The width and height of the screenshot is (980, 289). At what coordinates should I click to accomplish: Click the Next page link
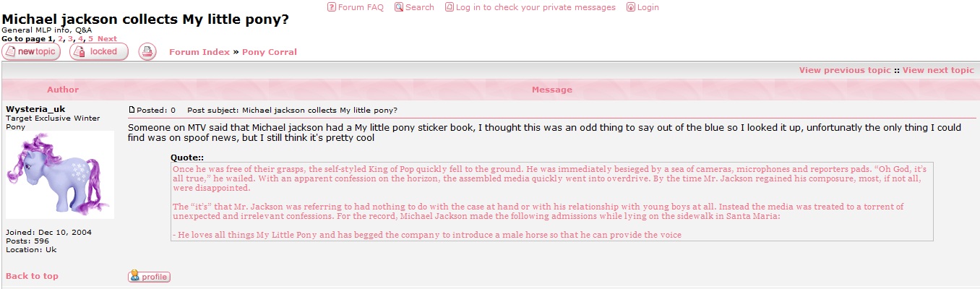pos(107,39)
